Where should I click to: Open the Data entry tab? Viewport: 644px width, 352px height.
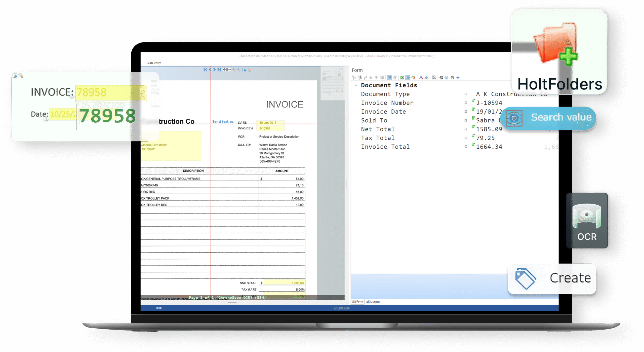[x=154, y=63]
